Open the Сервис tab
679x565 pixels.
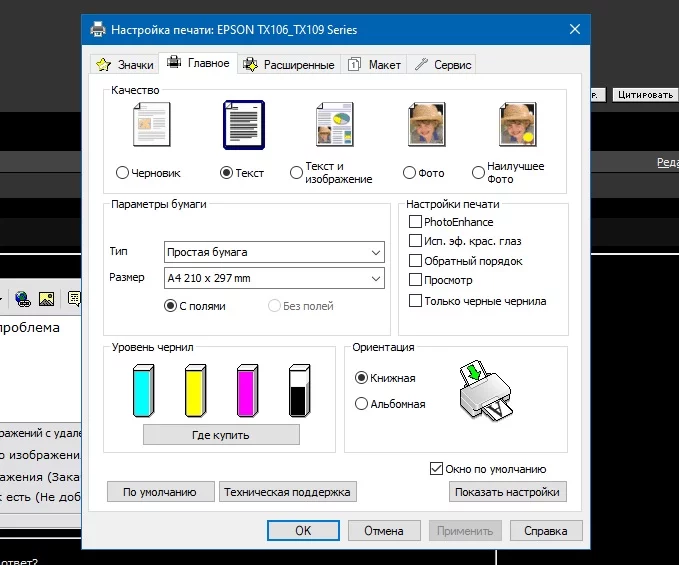coord(443,65)
